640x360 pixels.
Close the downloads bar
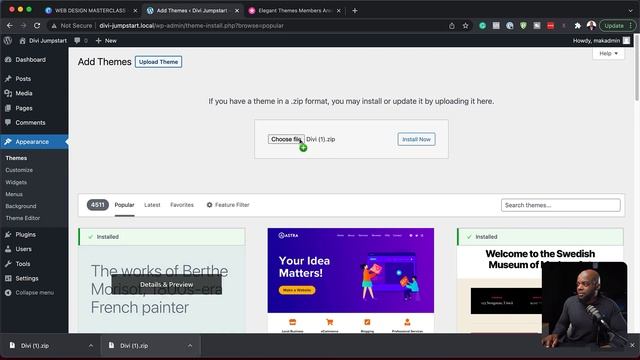point(632,345)
